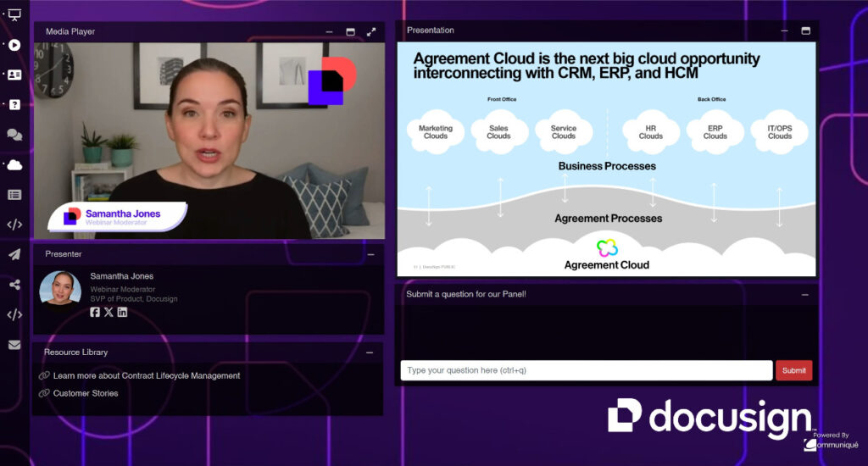Click Samantha Jones presenter photo

tap(60, 288)
